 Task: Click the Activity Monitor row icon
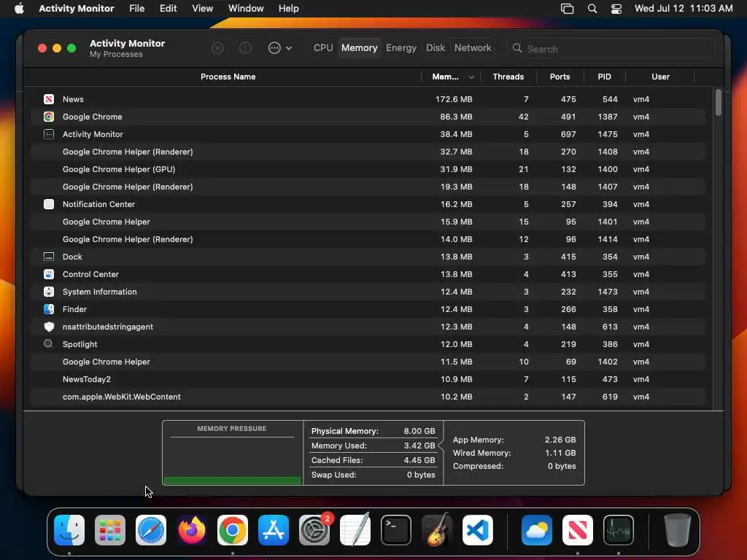pyautogui.click(x=49, y=134)
